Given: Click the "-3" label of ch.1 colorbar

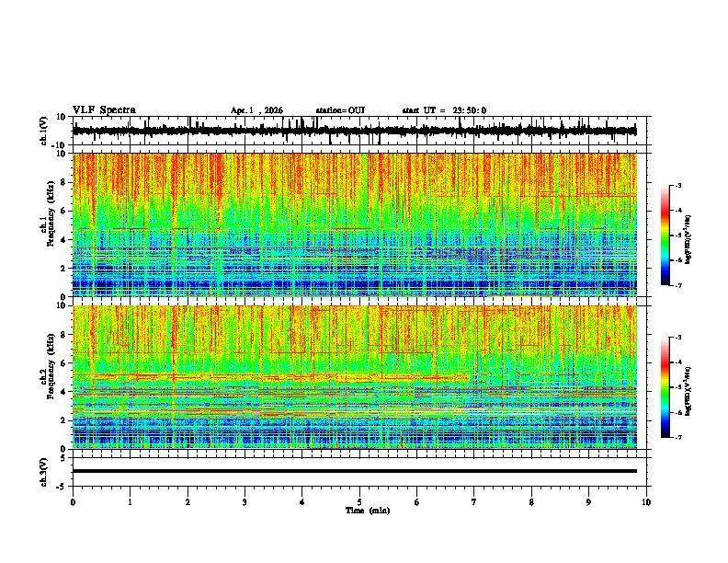Looking at the screenshot, I should (677, 185).
